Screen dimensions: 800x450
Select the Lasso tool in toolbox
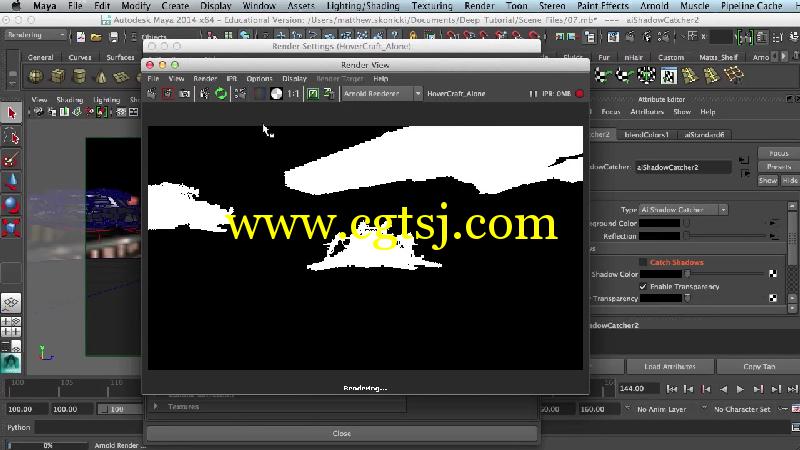click(11, 137)
